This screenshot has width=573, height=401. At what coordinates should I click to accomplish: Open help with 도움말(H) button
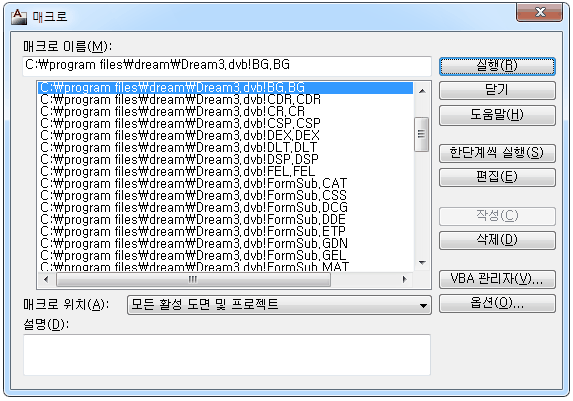(x=497, y=115)
